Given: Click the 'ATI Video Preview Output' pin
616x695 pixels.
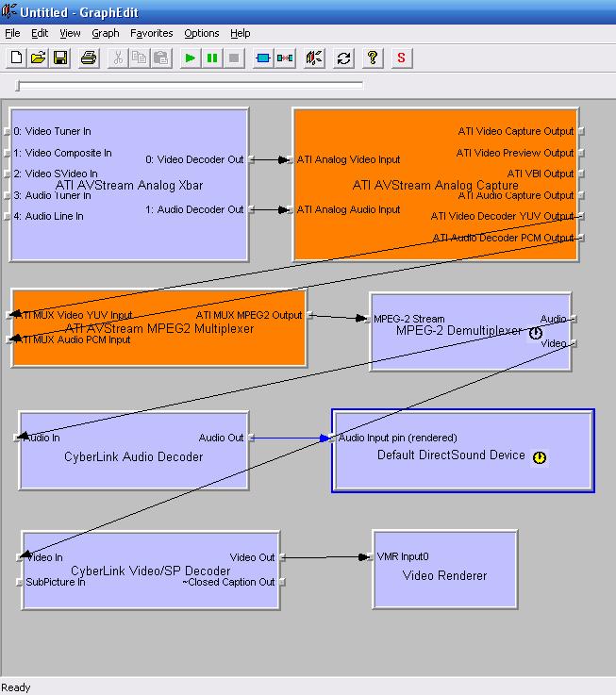Looking at the screenshot, I should tap(515, 153).
